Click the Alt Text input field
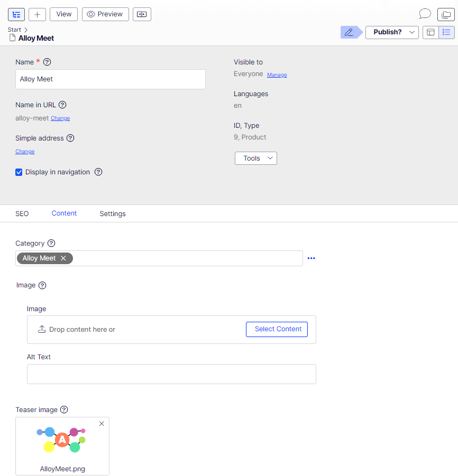This screenshot has height=476, width=458. pyautogui.click(x=171, y=374)
